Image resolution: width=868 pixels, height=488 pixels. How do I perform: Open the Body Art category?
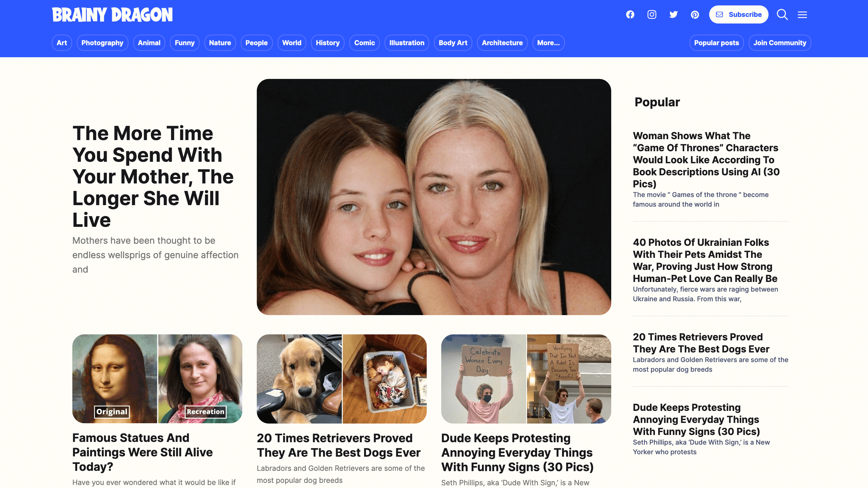[x=453, y=43]
